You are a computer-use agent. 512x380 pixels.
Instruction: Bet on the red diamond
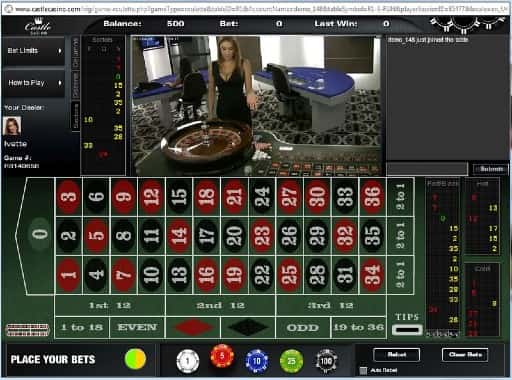coord(194,327)
